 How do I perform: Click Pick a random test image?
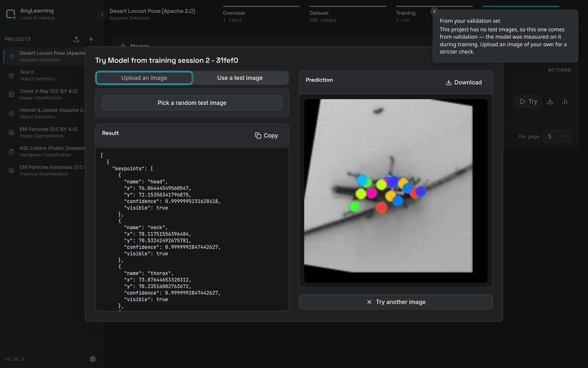click(x=192, y=103)
